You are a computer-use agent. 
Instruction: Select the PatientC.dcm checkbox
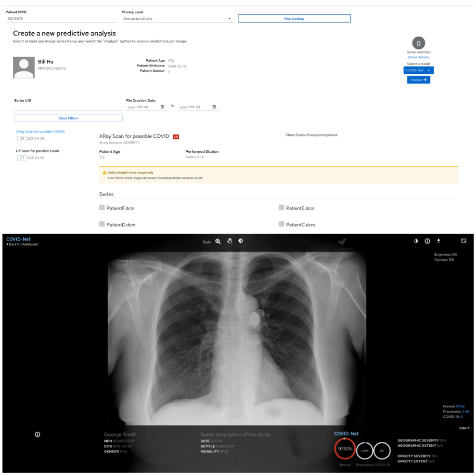(x=282, y=224)
